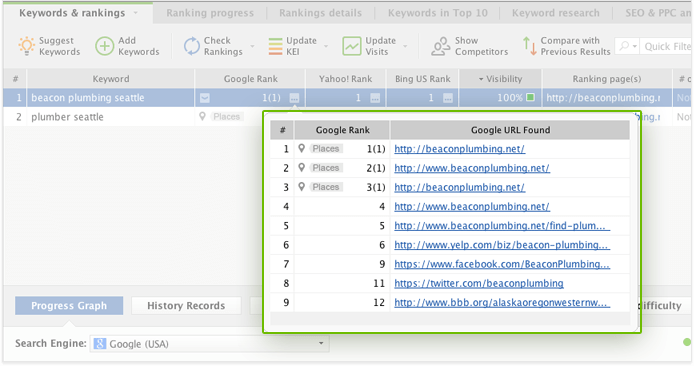This screenshot has width=694, height=366.
Task: Open Yahoo Rank details ellipsis button
Action: (375, 98)
